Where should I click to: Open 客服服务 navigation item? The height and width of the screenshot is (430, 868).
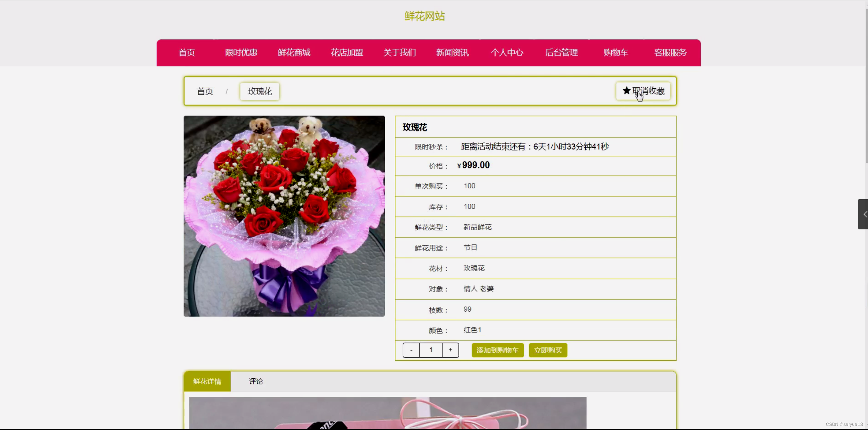pos(670,53)
